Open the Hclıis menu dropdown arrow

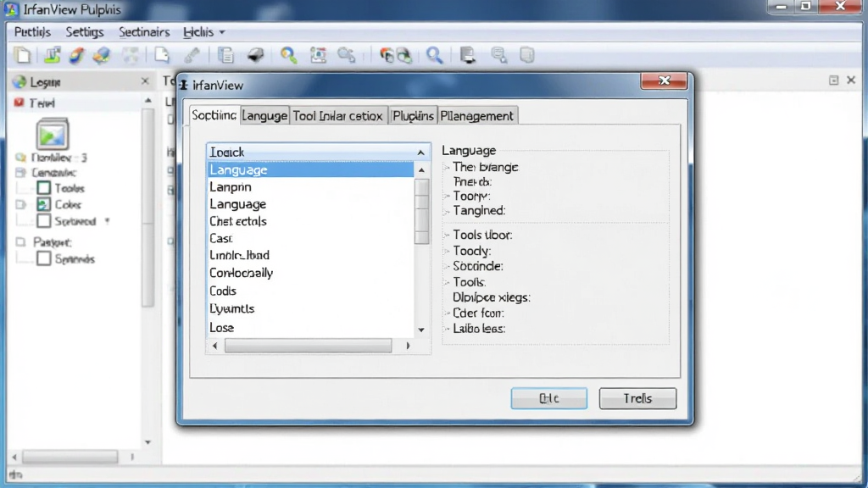[222, 32]
